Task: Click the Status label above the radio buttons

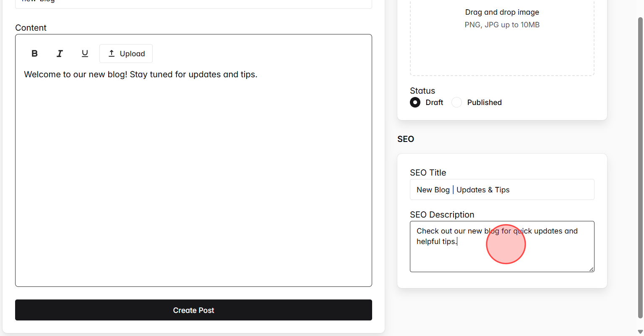Action: tap(422, 91)
